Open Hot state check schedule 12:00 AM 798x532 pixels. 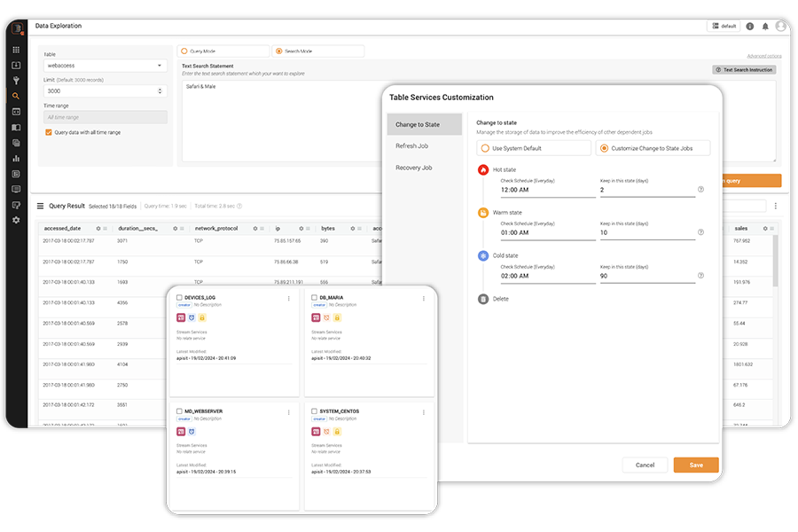(x=548, y=190)
